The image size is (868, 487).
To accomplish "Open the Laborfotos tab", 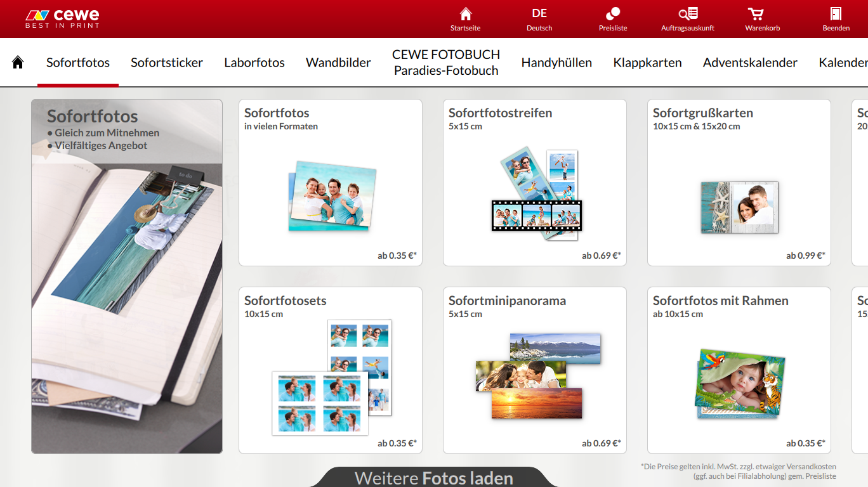I will coord(254,62).
